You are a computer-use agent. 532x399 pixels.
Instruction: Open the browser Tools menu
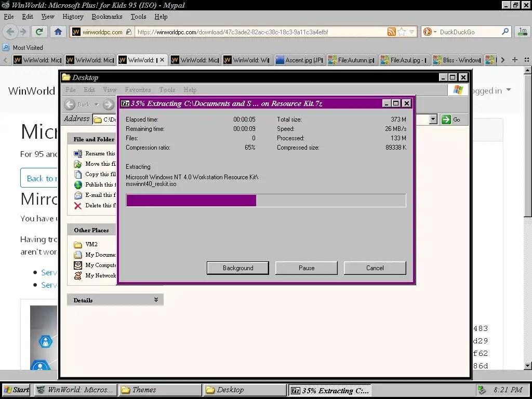point(138,17)
